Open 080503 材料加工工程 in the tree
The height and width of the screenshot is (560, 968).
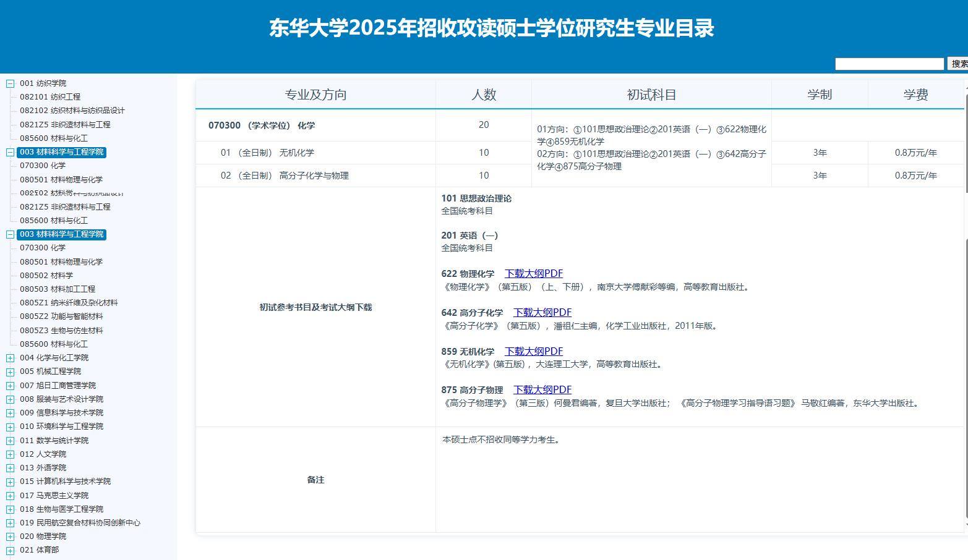click(x=58, y=289)
